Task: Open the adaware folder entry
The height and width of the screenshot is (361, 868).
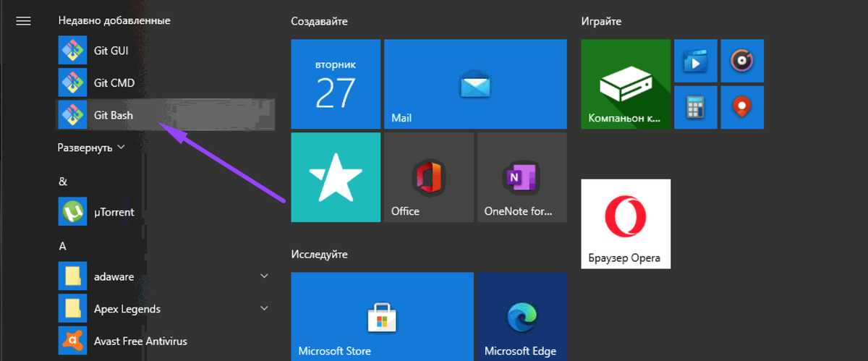Action: (x=166, y=276)
